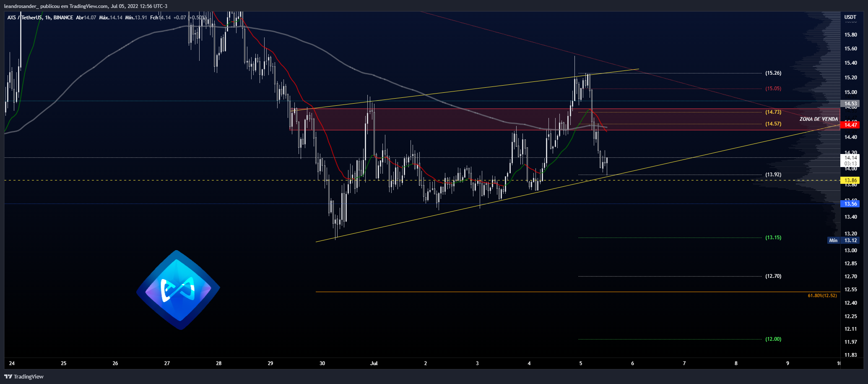Click the ZONA DE VENDA zone label
The image size is (868, 384).
819,119
